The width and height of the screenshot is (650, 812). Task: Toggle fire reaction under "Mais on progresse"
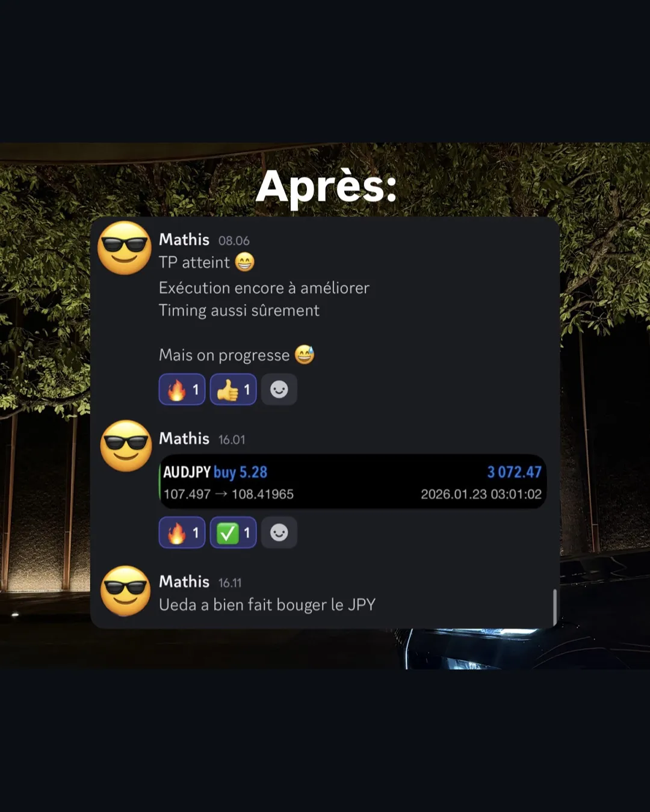point(182,390)
